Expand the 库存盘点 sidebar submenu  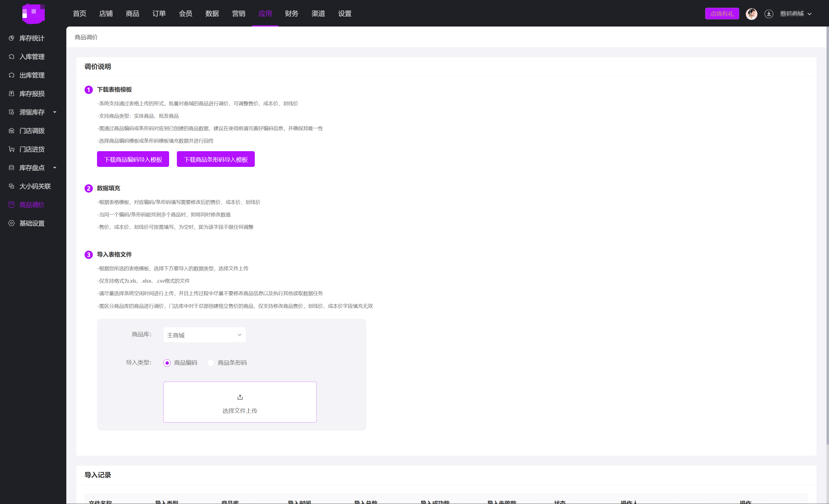pos(54,167)
